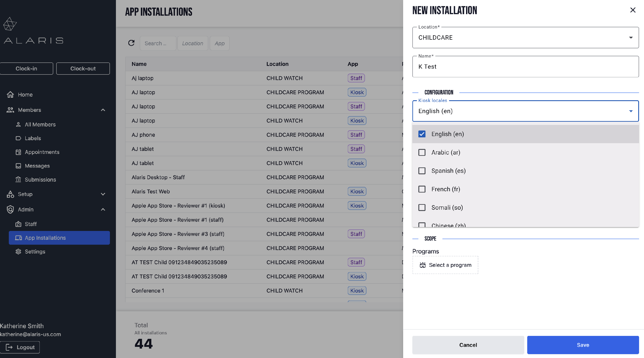Close the New Installation panel
Viewport: 644px width, 358px height.
[632, 10]
